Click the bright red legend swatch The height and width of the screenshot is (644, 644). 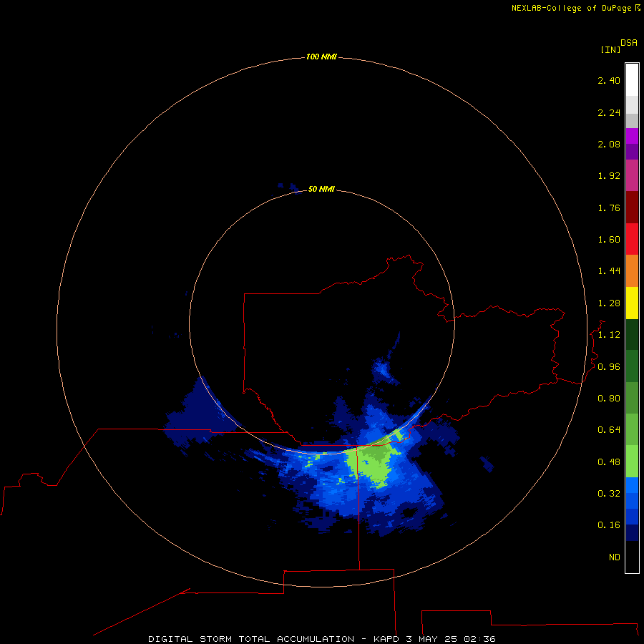[632, 239]
